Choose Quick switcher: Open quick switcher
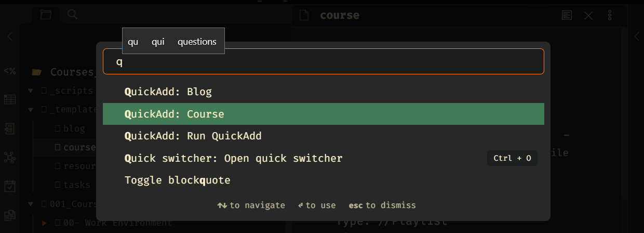 pos(324,158)
